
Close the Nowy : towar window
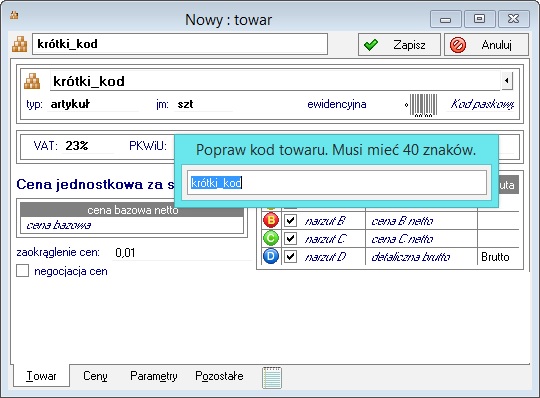coord(513,19)
